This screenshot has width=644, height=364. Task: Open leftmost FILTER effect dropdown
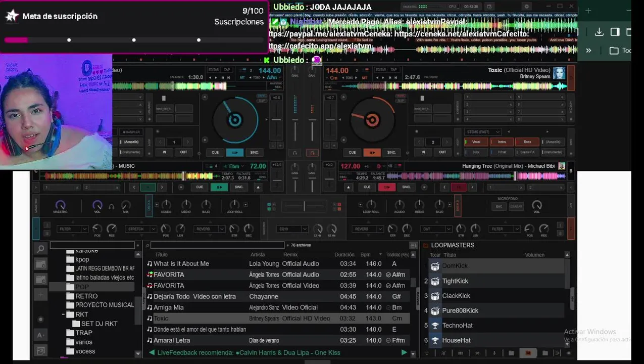pos(73,229)
